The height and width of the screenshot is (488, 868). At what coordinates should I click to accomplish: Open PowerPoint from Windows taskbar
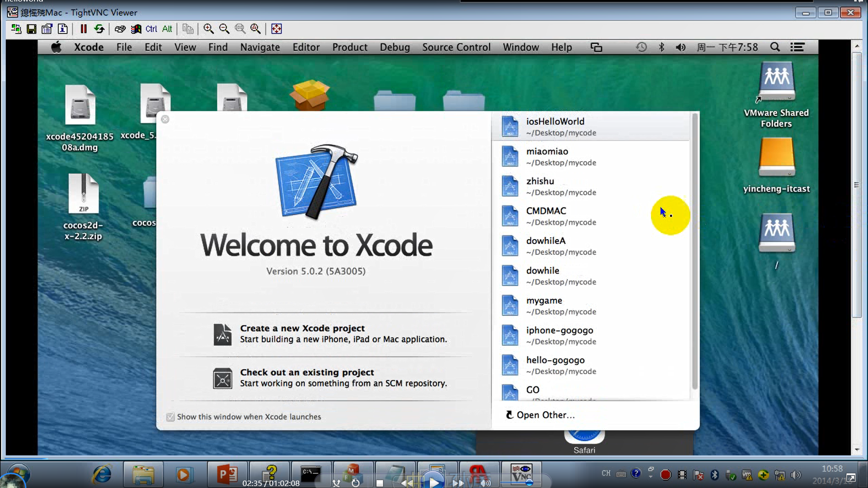click(x=227, y=475)
